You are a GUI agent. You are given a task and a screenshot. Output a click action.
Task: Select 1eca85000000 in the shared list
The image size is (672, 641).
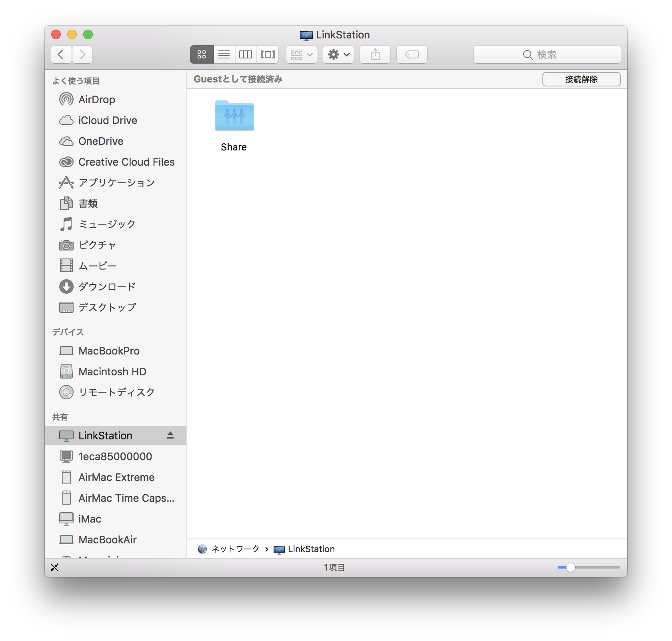[116, 456]
